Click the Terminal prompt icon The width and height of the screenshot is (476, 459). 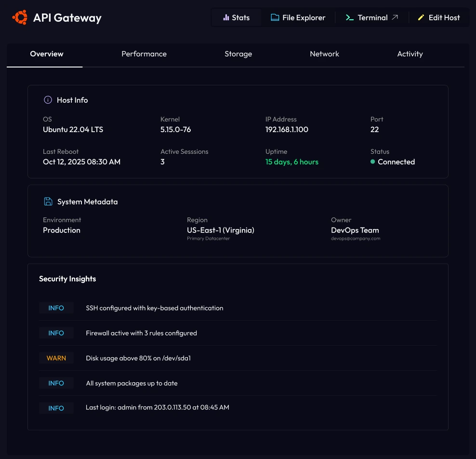349,18
